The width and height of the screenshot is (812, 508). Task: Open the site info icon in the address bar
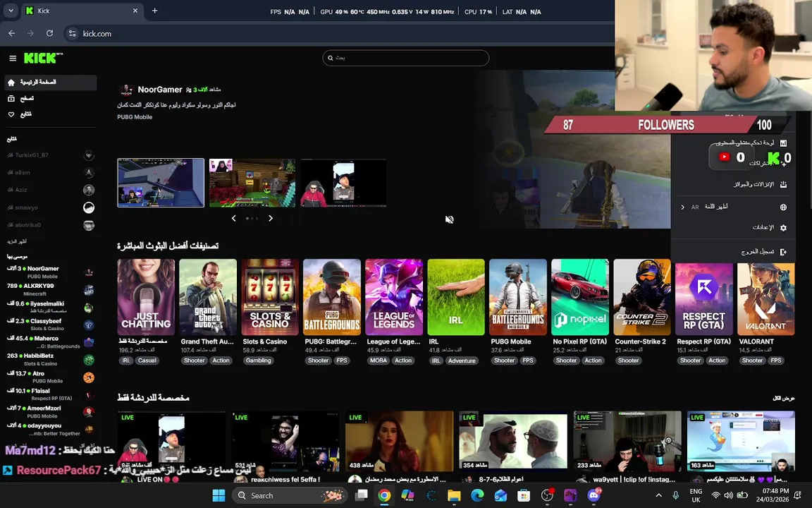tap(73, 33)
